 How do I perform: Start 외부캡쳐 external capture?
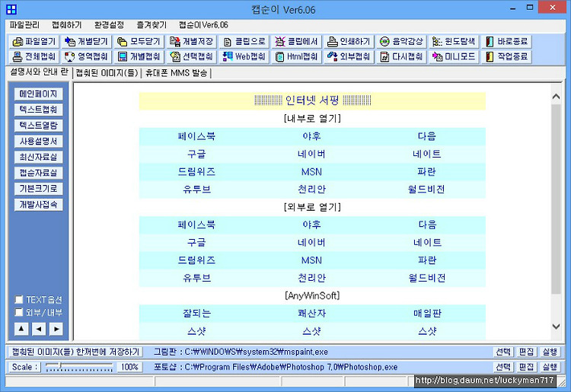pyautogui.click(x=349, y=57)
